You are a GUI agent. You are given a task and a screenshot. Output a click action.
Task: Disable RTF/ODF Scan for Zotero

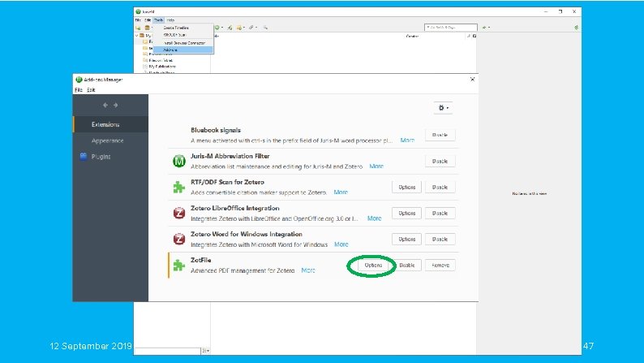[x=440, y=187]
